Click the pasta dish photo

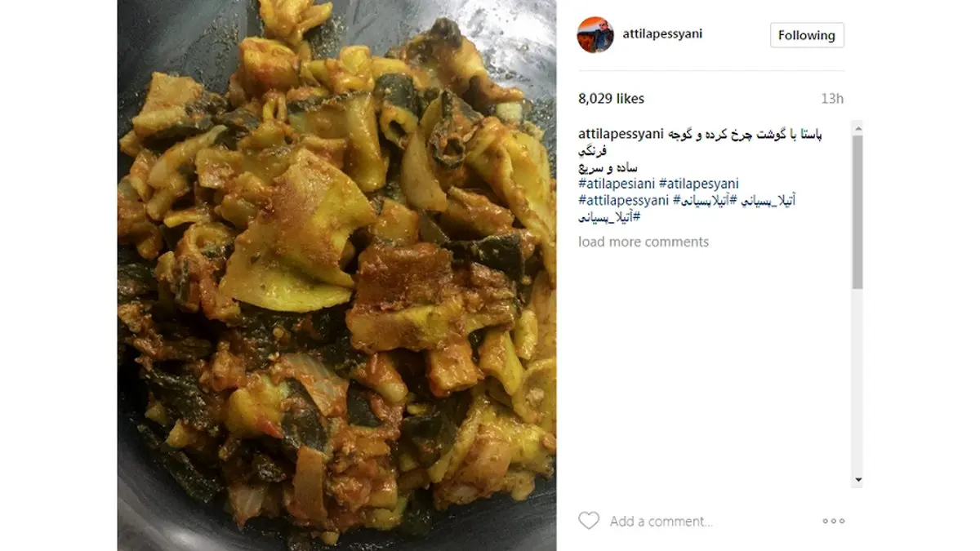pos(336,275)
